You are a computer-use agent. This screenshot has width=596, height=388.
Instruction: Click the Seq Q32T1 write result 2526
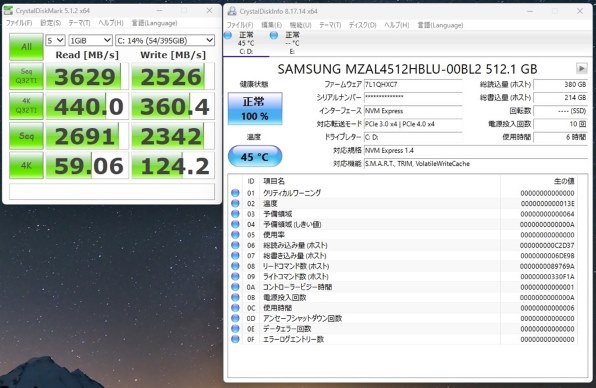[173, 76]
